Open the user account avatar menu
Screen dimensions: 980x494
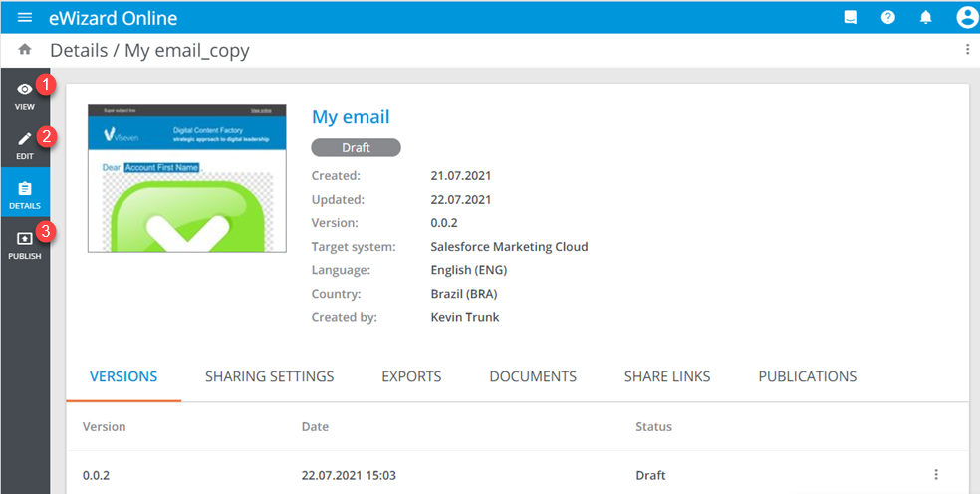pyautogui.click(x=965, y=18)
